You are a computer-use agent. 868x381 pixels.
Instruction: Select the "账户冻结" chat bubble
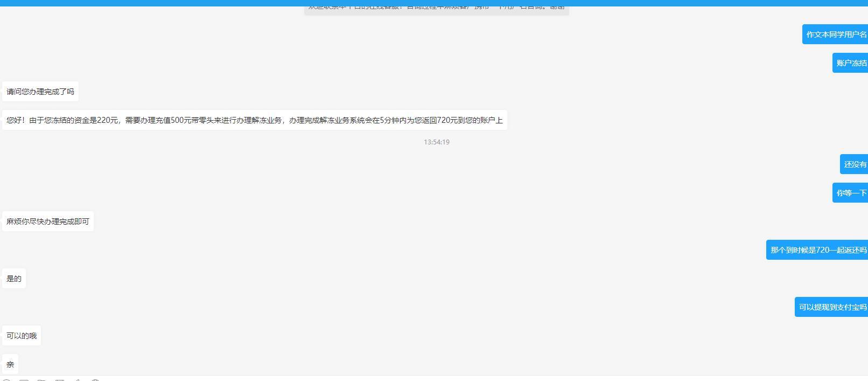coord(850,63)
